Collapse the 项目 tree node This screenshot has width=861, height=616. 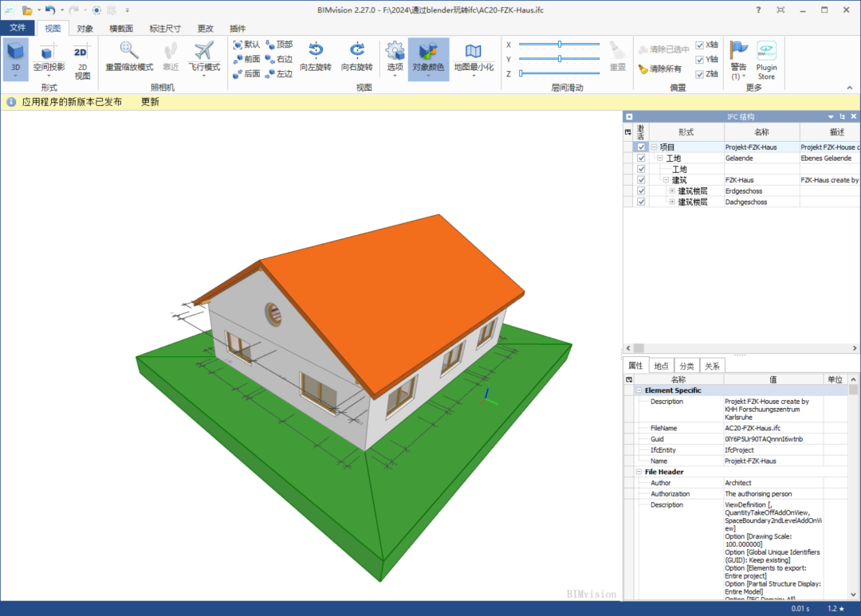click(x=654, y=147)
